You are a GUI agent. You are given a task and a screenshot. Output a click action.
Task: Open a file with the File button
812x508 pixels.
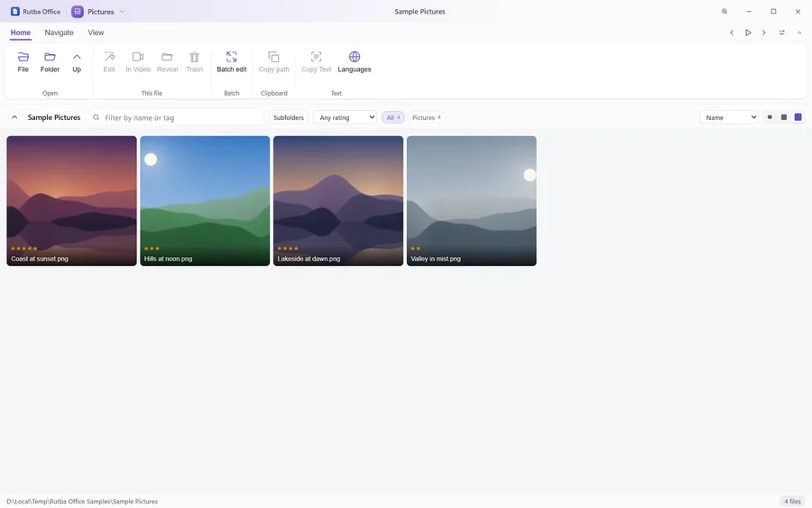[23, 61]
